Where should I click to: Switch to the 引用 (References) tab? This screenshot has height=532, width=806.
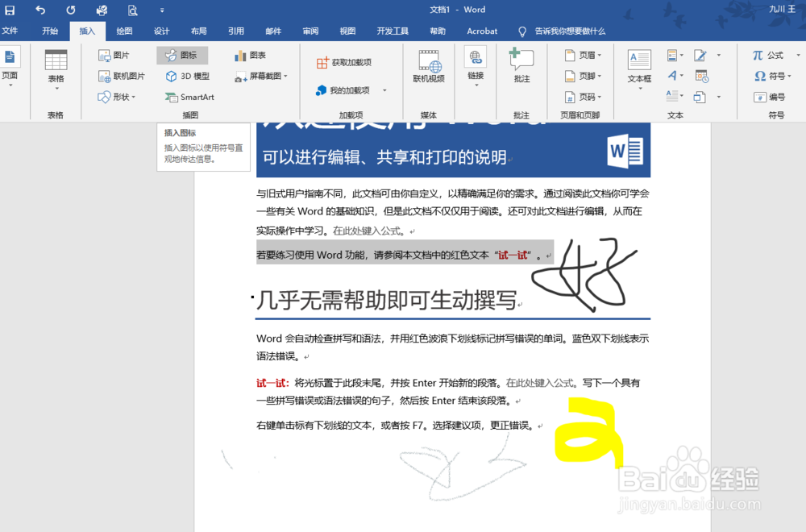coord(236,31)
